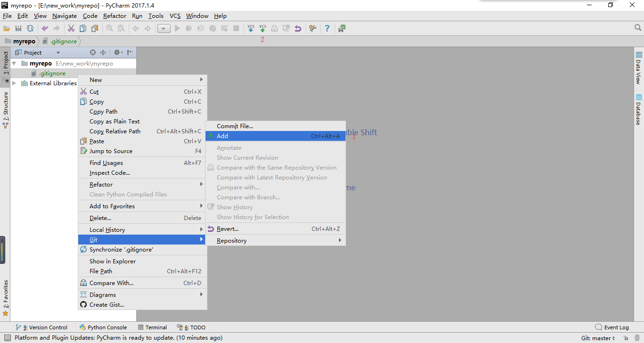
Task: Expand the Repository submenu
Action: tap(276, 241)
